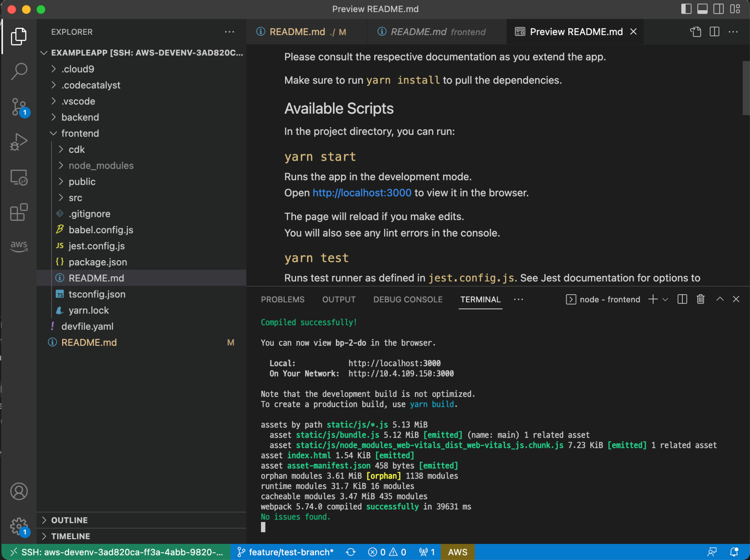Open Source Control view with pending change
Image resolution: width=750 pixels, height=560 pixels.
click(19, 106)
